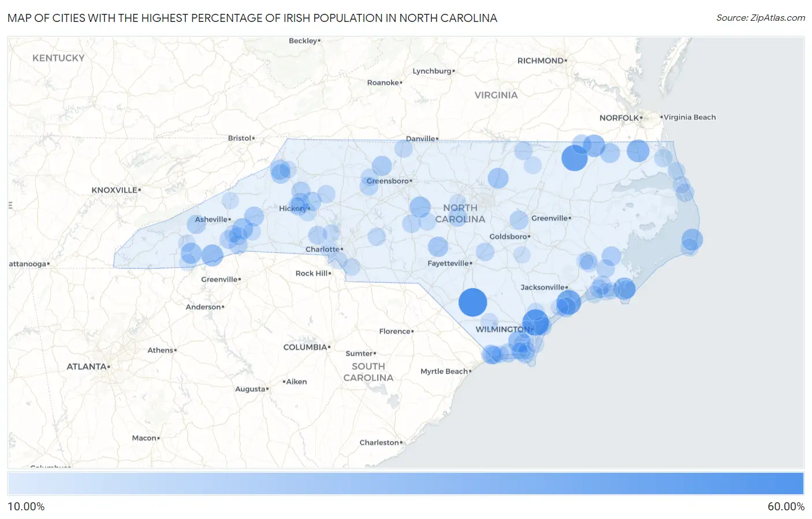This screenshot has width=812, height=519.
Task: Click the Bristol city label
Action: [x=240, y=138]
